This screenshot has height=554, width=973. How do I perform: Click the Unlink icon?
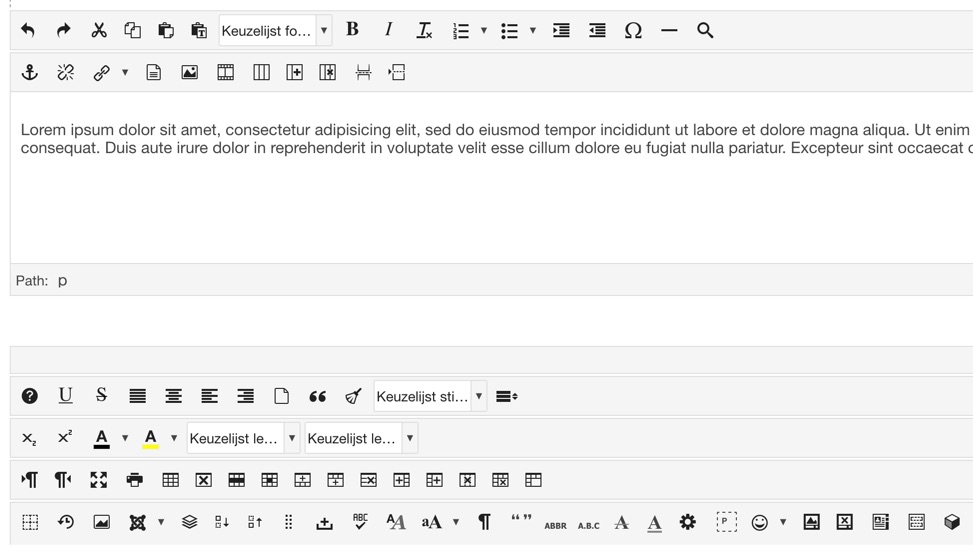point(66,73)
